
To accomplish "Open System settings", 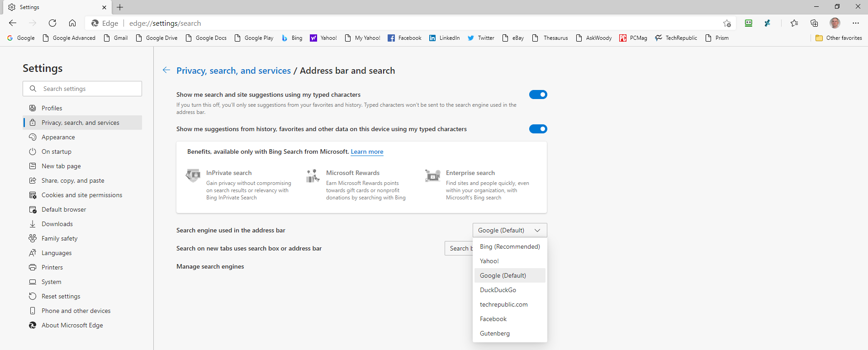I will click(x=82, y=282).
